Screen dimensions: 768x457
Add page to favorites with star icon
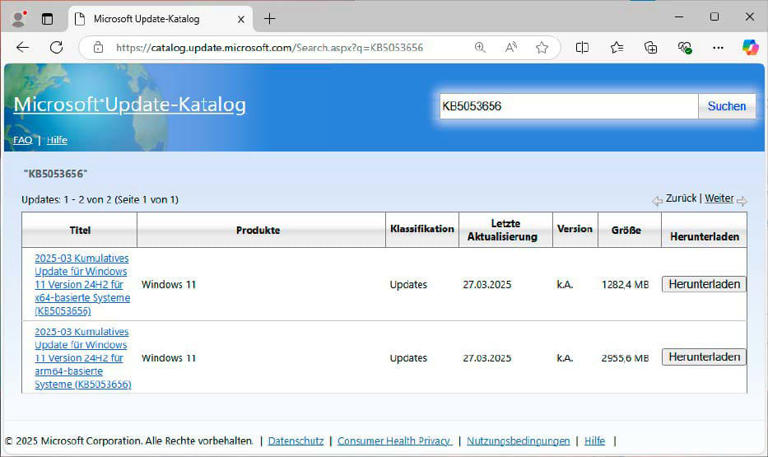coord(542,47)
